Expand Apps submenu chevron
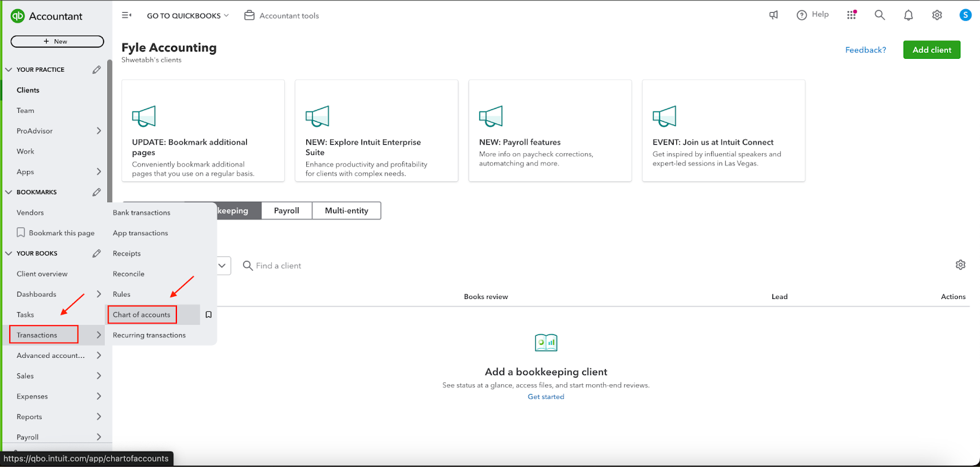Screen dimensions: 980x467 (99, 172)
